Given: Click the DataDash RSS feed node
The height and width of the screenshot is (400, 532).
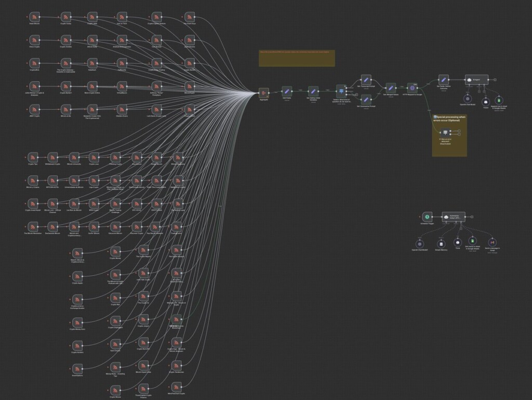Looking at the screenshot, I should (x=92, y=63).
